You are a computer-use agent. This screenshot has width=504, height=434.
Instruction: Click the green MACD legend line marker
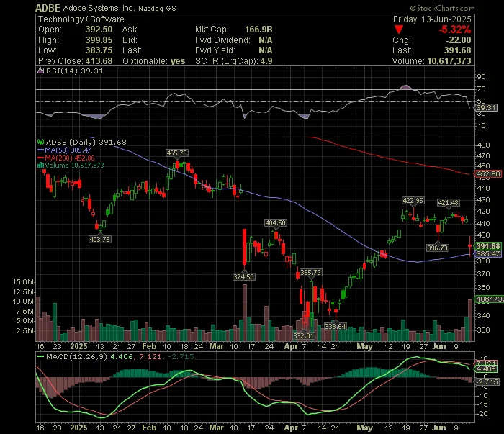click(41, 356)
